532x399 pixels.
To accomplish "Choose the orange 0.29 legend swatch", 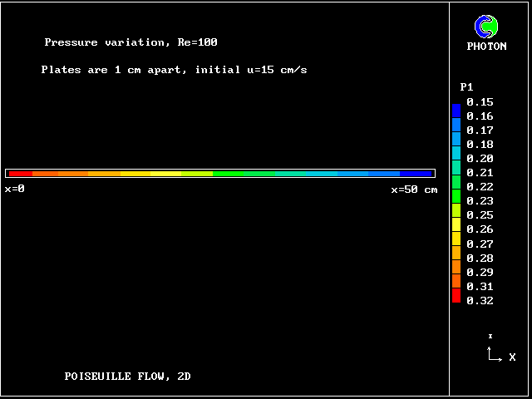I will (x=456, y=268).
